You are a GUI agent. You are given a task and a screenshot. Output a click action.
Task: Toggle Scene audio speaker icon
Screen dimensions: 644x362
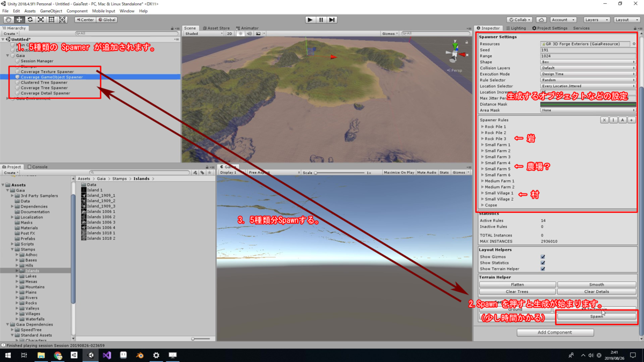(x=249, y=33)
